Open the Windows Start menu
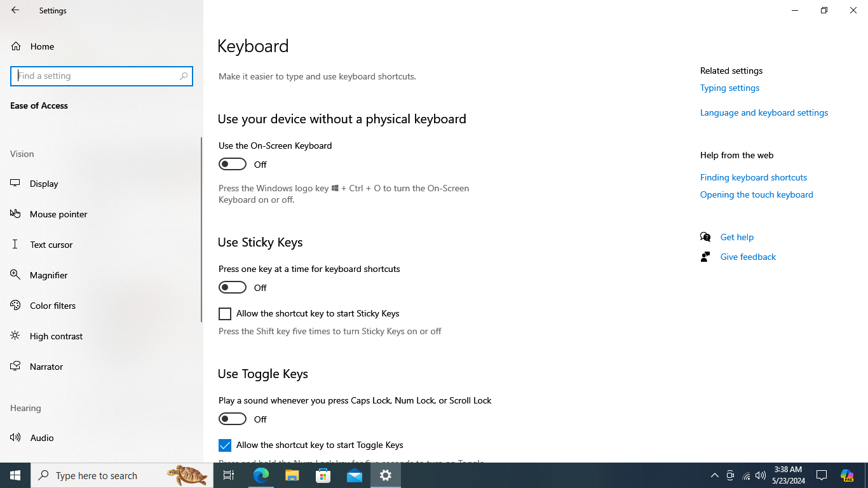 (x=15, y=475)
